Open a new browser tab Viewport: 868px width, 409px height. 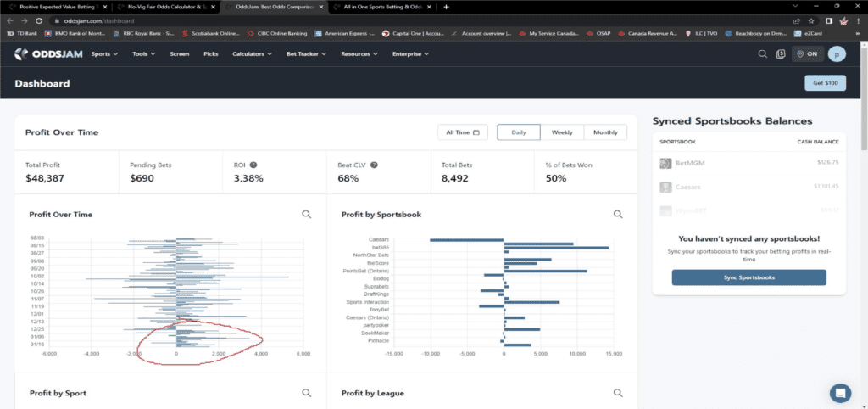pyautogui.click(x=447, y=7)
